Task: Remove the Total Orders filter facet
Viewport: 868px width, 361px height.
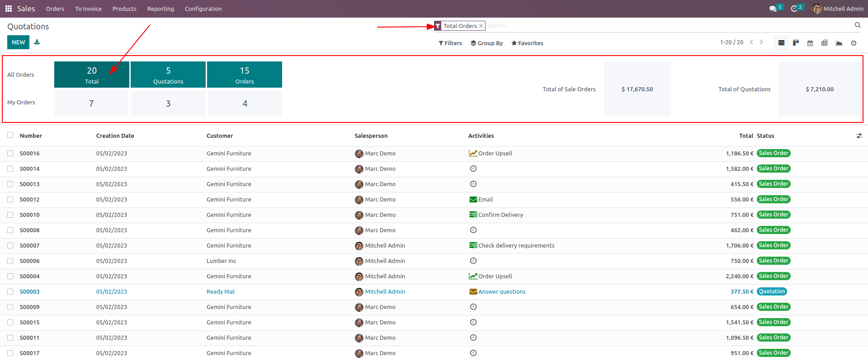Action: click(x=481, y=26)
